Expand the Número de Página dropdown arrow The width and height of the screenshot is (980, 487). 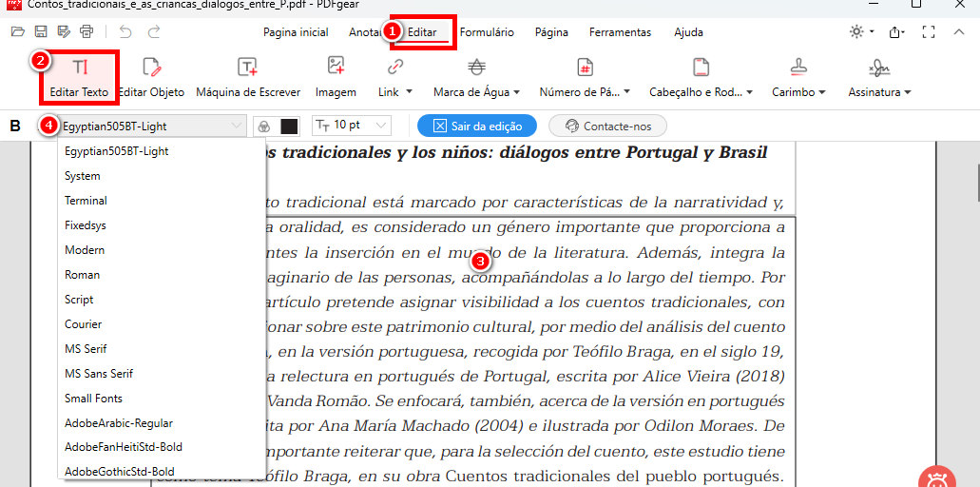click(626, 92)
